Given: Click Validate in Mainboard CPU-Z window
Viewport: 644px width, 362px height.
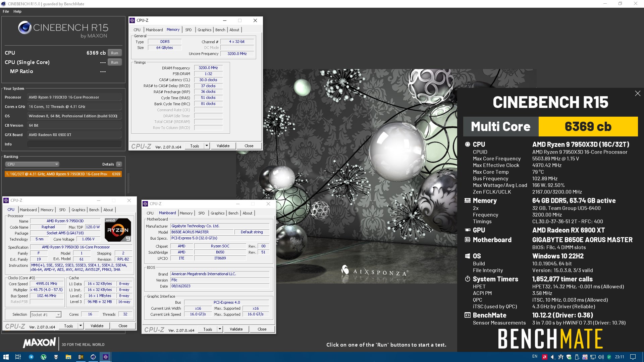Looking at the screenshot, I should tap(236, 329).
